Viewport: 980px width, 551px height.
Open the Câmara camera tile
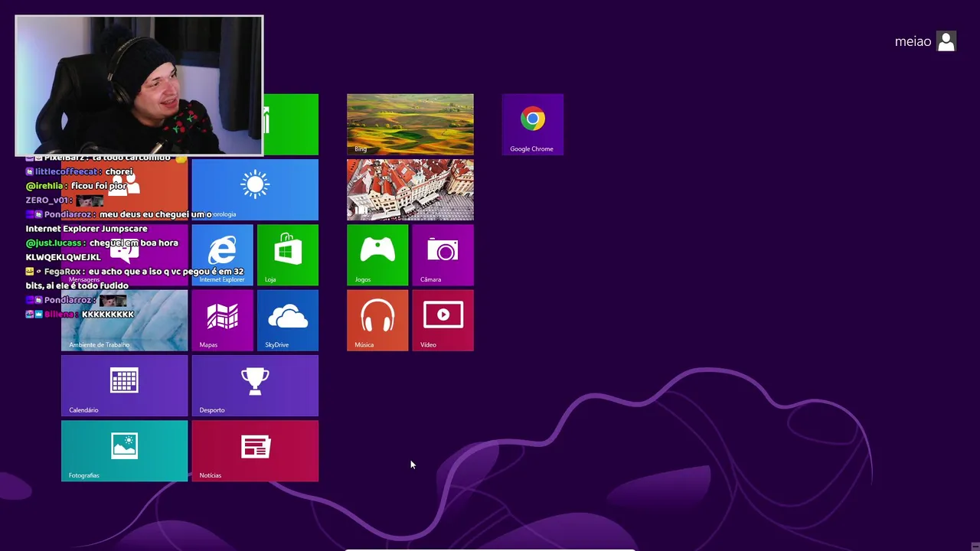pos(443,255)
